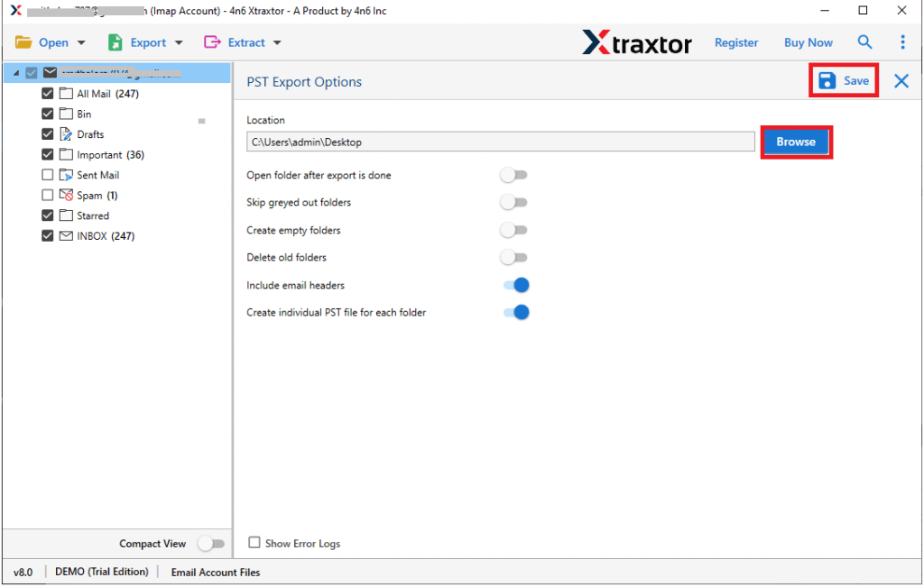
Task: Click the Register menu item
Action: [x=736, y=41]
